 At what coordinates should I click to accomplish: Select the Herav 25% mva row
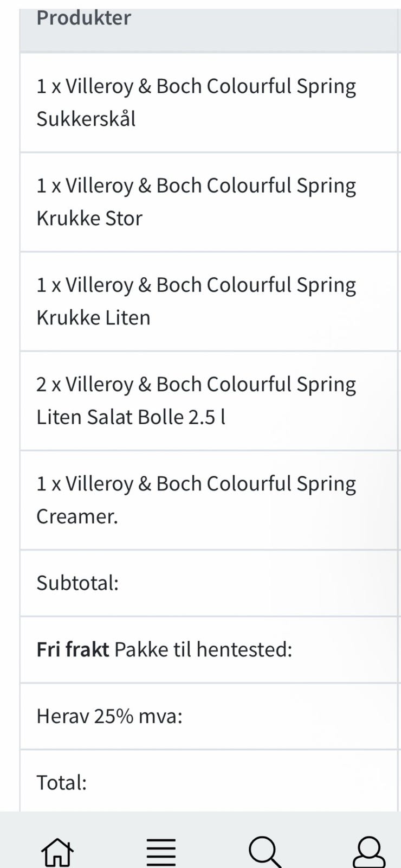click(x=109, y=716)
